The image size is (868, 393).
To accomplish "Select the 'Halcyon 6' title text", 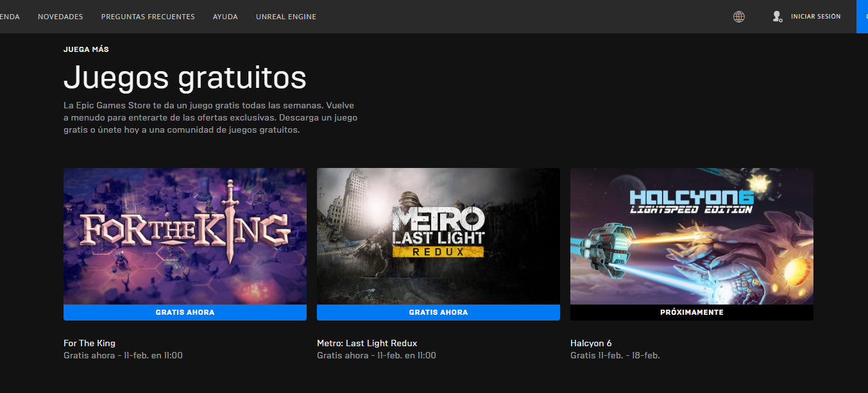I will pos(591,343).
